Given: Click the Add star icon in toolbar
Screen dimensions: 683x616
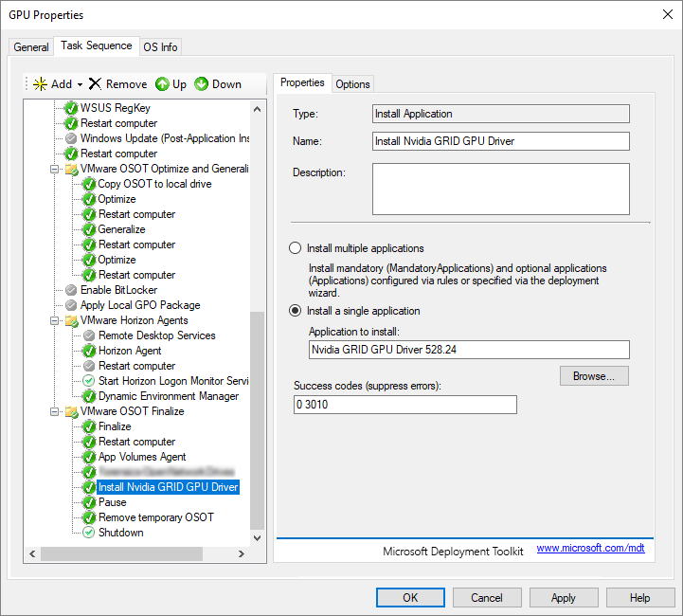Looking at the screenshot, I should click(x=40, y=84).
